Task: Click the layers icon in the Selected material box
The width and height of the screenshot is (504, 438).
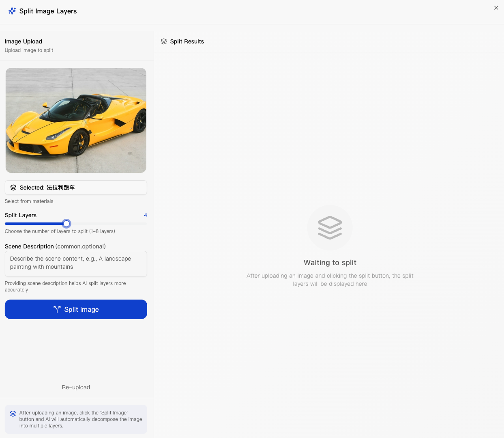Action: pos(13,188)
